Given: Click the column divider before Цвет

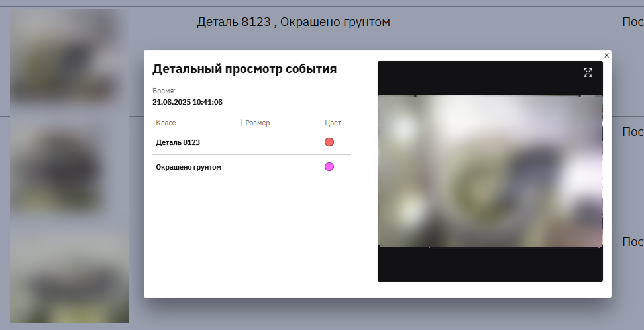Looking at the screenshot, I should pos(321,123).
